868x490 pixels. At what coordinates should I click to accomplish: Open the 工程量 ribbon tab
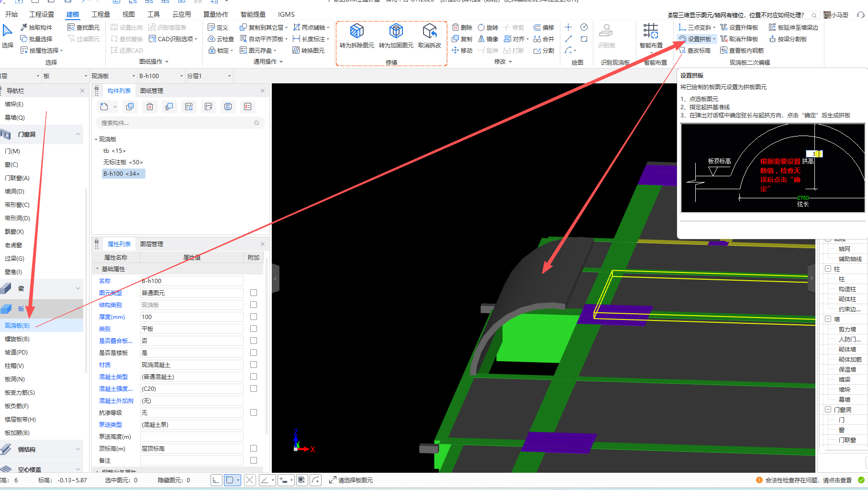pos(100,14)
